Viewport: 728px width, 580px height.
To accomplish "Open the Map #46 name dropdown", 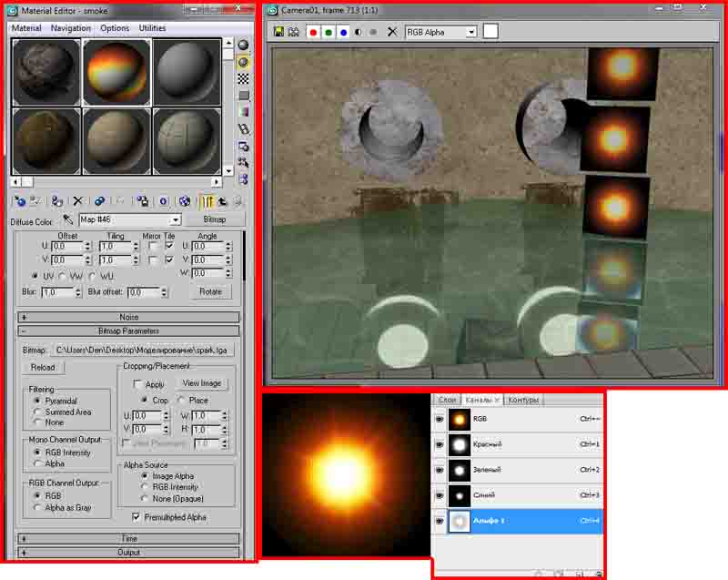I will (176, 219).
